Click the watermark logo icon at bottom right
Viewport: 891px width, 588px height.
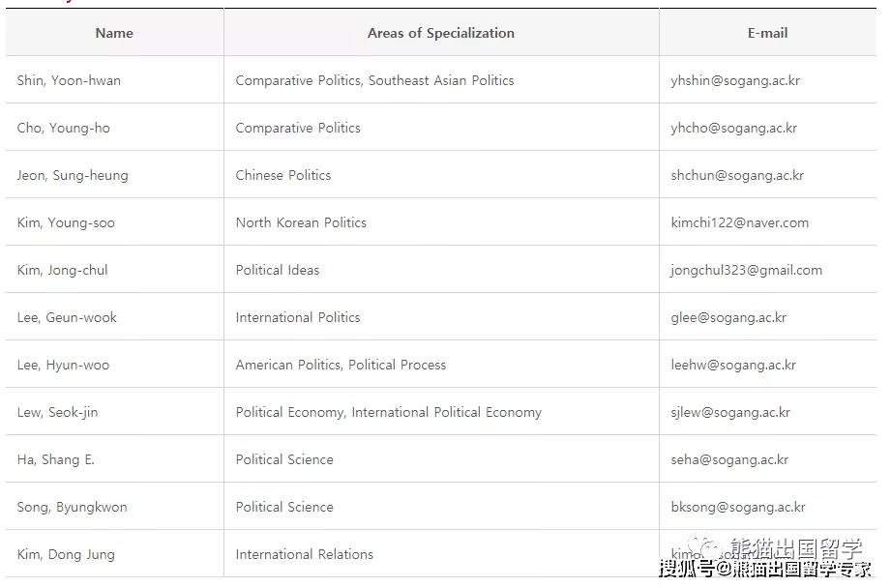[704, 546]
